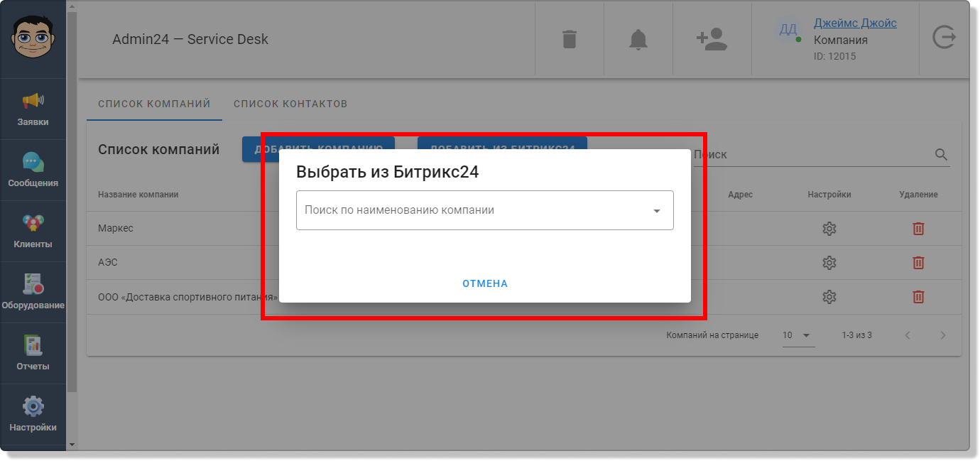This screenshot has width=980, height=461.
Task: Delete ООО «Доставка спортивного питания» with trash icon
Action: click(918, 297)
